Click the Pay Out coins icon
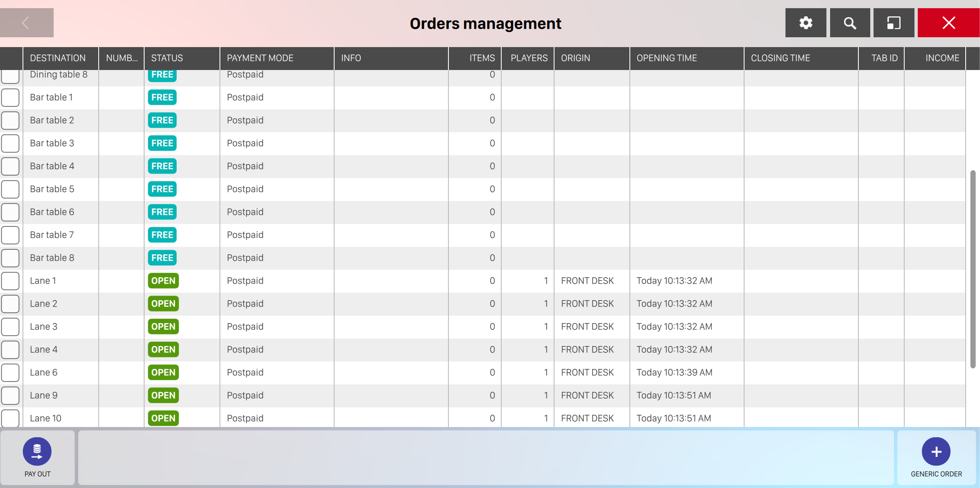 point(37,452)
